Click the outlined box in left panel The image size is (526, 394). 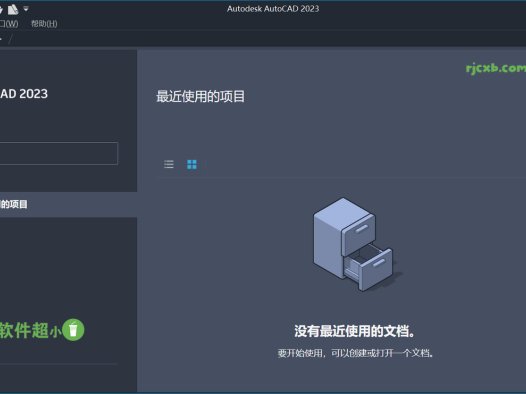pyautogui.click(x=59, y=153)
